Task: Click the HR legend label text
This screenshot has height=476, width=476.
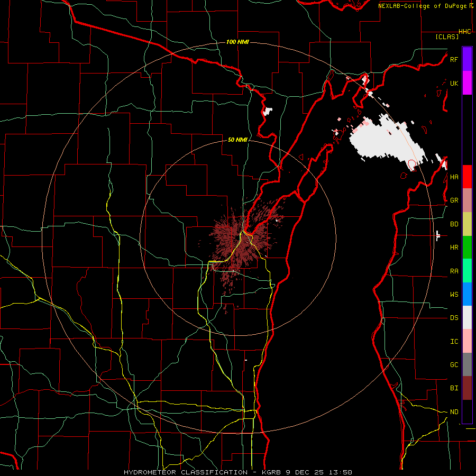Action: coord(454,248)
